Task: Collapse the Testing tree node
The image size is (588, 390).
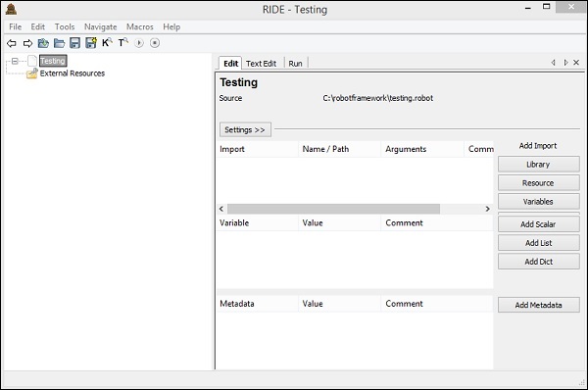Action: click(x=15, y=61)
